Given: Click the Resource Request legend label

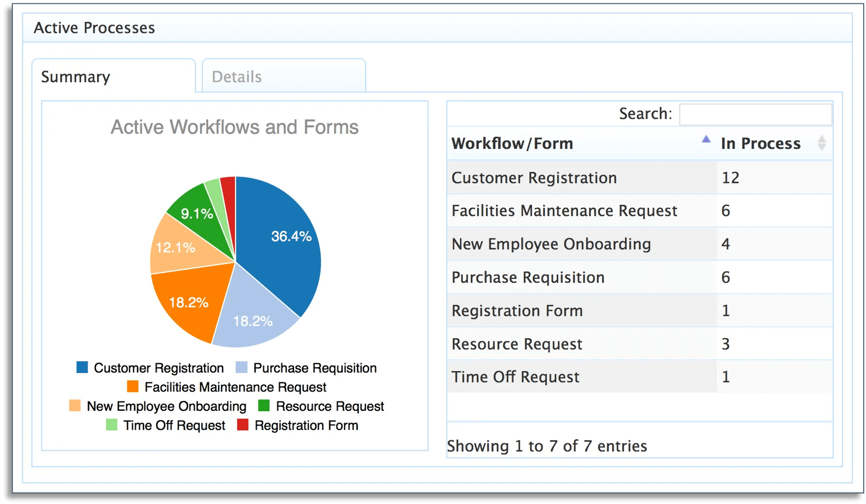Looking at the screenshot, I should coord(330,406).
